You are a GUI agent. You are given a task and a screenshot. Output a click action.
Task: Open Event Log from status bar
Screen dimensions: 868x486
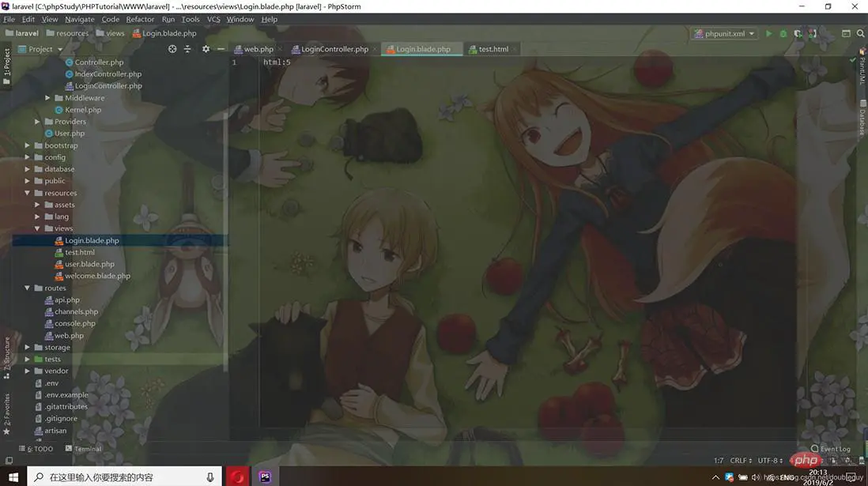coord(831,449)
